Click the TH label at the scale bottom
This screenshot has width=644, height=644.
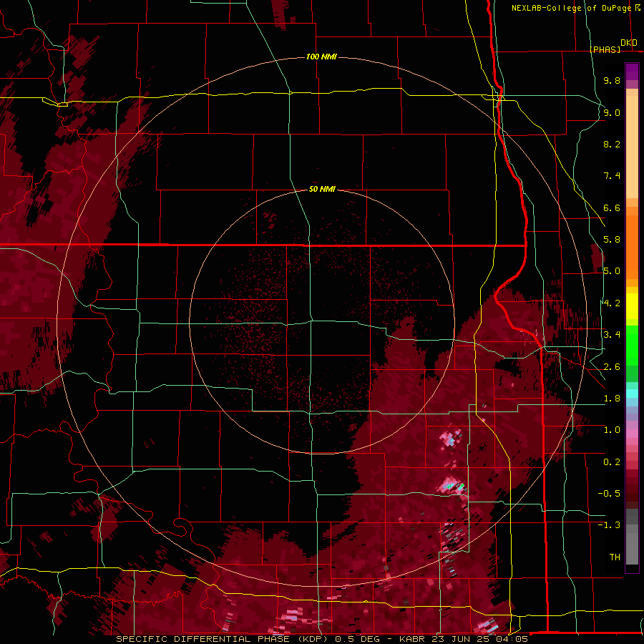pos(615,557)
